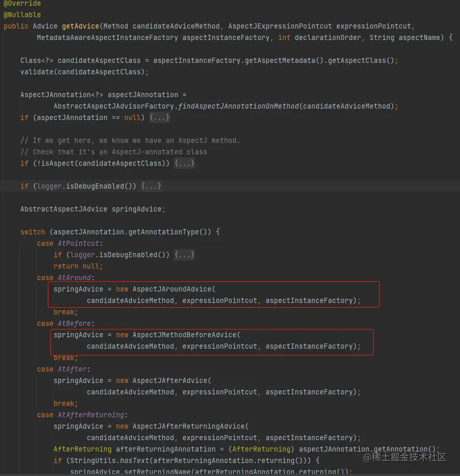The image size is (460, 476).
Task: Click AbstractAspectJAdvisorFactory class reference
Action: [113, 106]
